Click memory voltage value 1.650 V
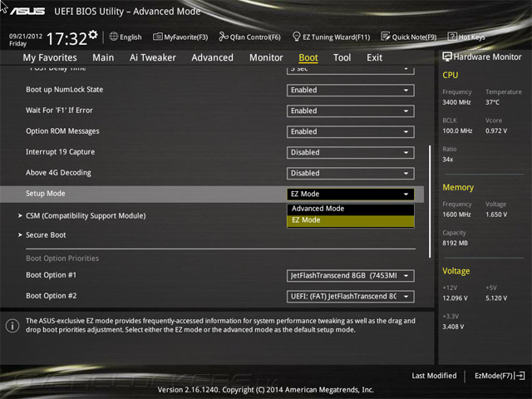The height and width of the screenshot is (399, 532). [x=496, y=214]
